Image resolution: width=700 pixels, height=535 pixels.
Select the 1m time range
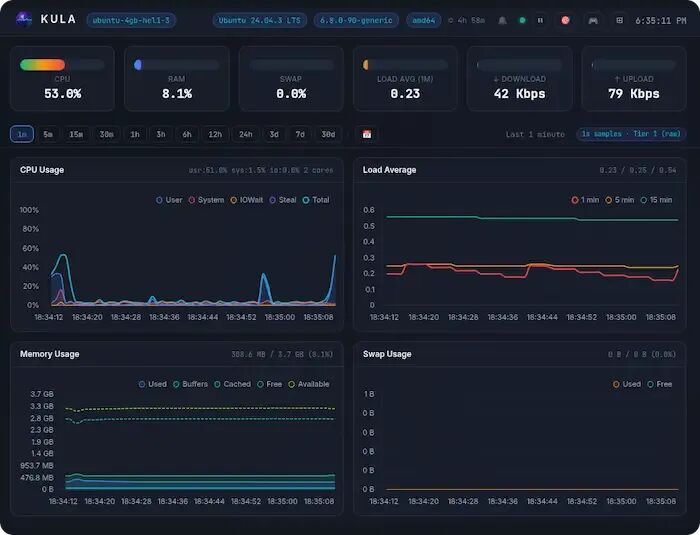click(x=22, y=134)
